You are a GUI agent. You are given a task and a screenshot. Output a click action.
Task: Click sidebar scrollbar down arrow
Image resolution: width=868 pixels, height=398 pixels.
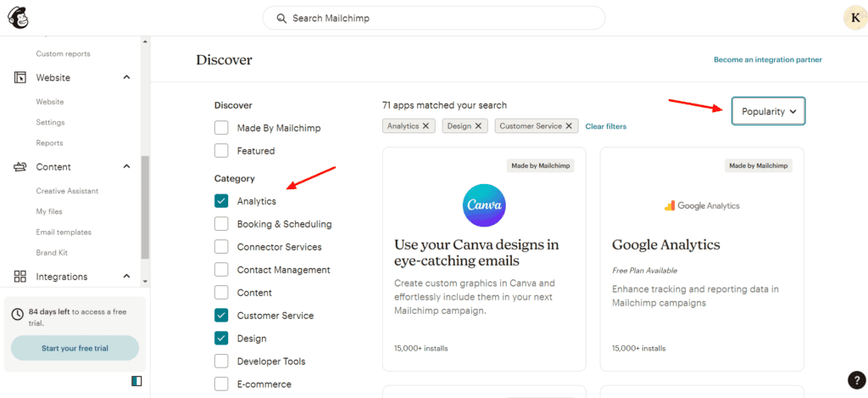coord(145,282)
